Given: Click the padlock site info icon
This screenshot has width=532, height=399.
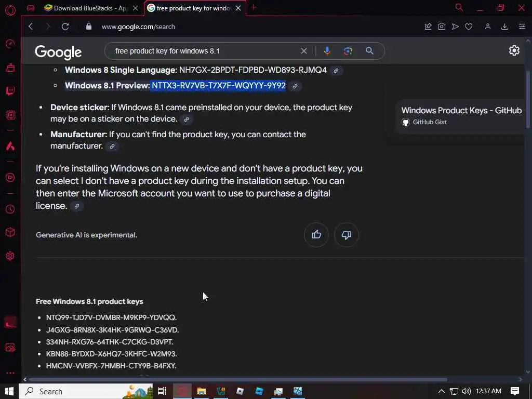Looking at the screenshot, I should pyautogui.click(x=88, y=26).
